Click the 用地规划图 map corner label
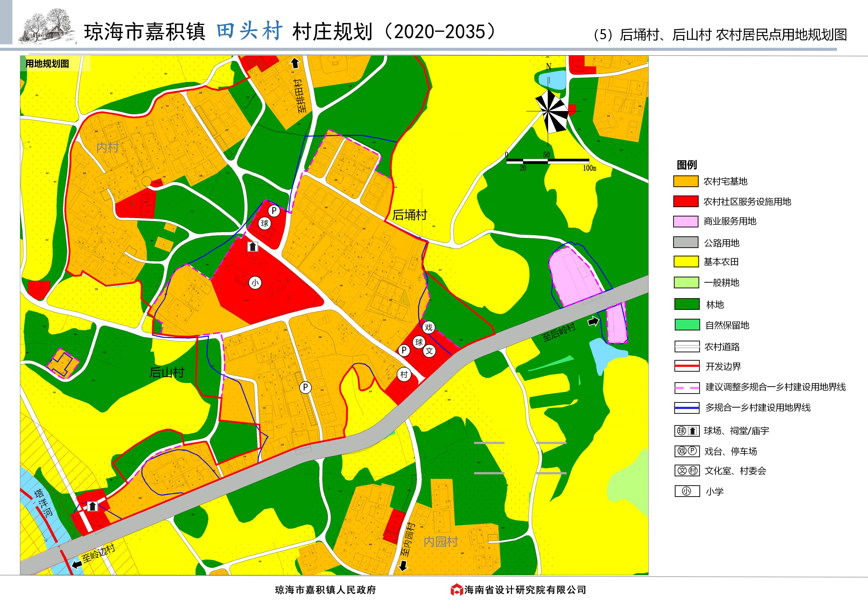Viewport: 868px width, 614px height. pyautogui.click(x=47, y=64)
